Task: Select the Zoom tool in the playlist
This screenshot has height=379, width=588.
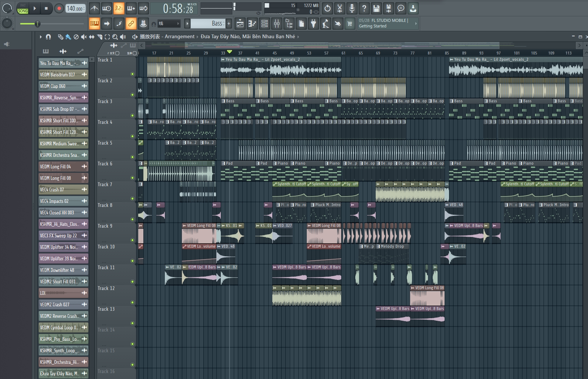Action: pyautogui.click(x=115, y=37)
